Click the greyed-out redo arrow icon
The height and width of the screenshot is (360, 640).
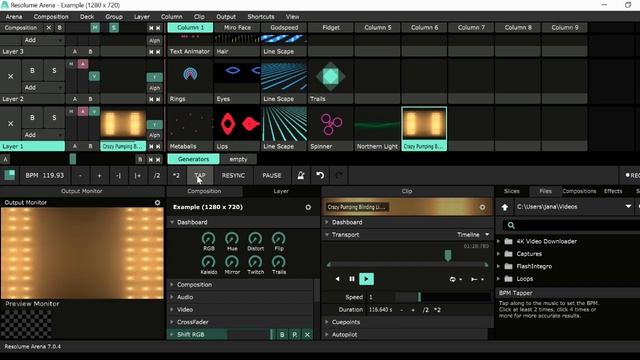point(339,176)
